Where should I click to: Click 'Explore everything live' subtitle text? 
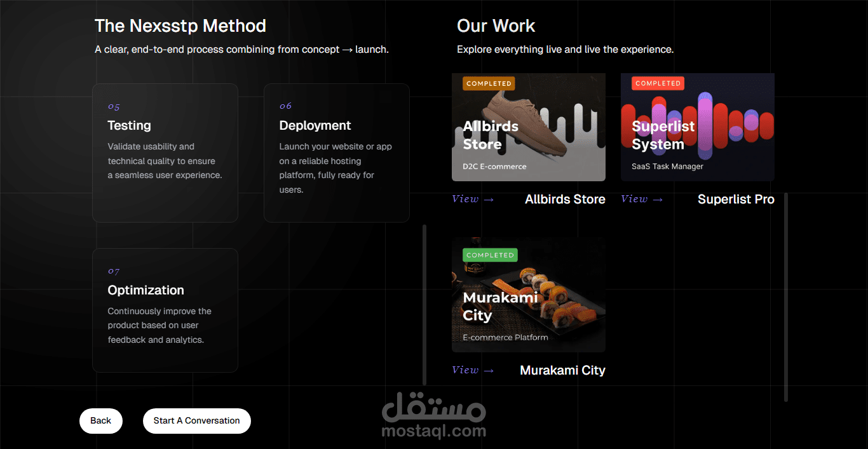click(565, 49)
